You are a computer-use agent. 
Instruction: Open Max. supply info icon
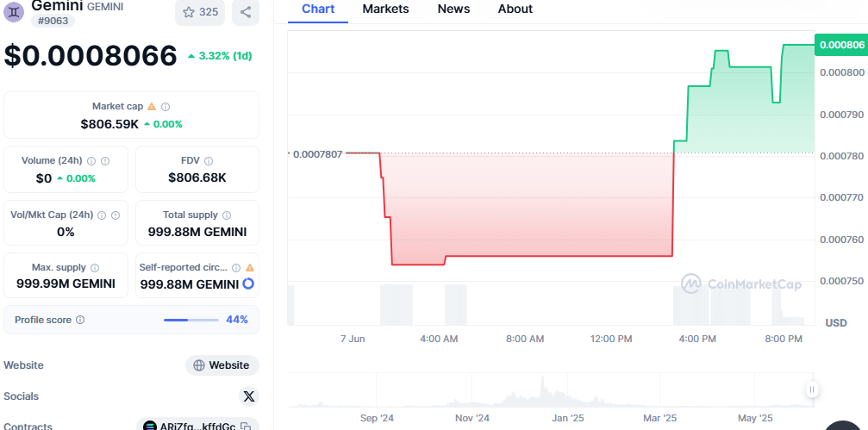95,268
